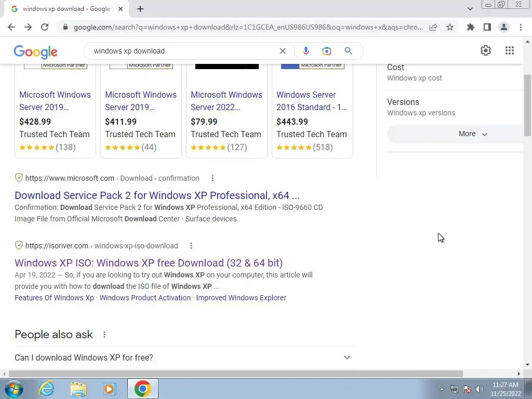Open Windows XP ISO free Download result

tap(149, 263)
